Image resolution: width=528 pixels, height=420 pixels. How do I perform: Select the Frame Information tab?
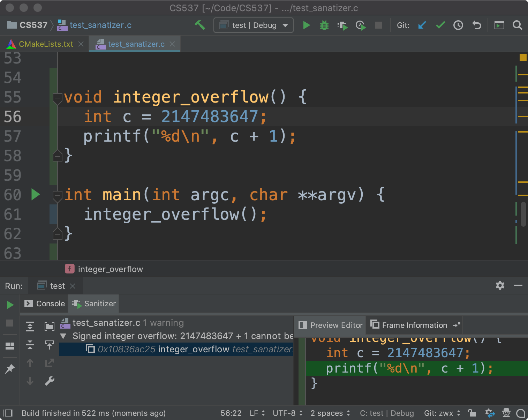414,325
